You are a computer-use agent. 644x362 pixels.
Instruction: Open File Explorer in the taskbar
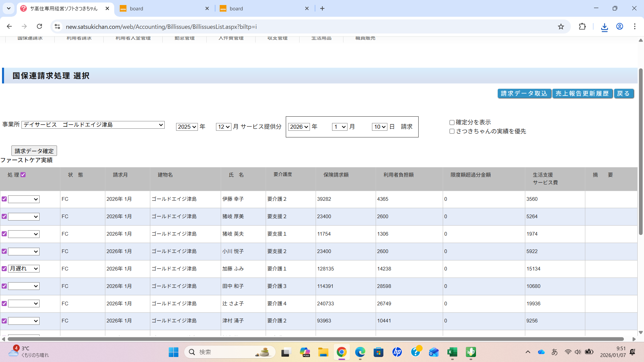[x=323, y=352]
